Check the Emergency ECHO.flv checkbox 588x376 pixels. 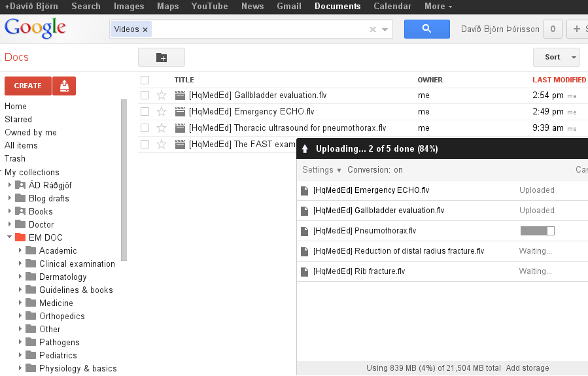click(x=145, y=112)
